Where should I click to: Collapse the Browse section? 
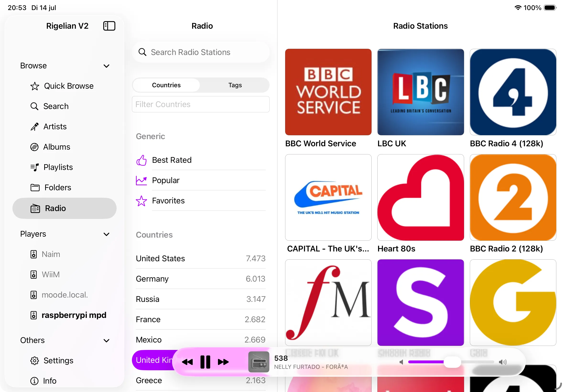tap(106, 66)
